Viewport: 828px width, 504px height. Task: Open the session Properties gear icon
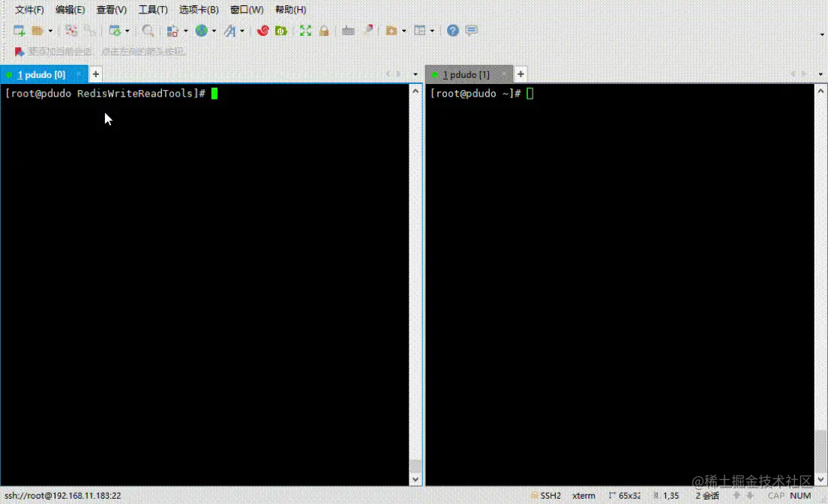pyautogui.click(x=115, y=31)
